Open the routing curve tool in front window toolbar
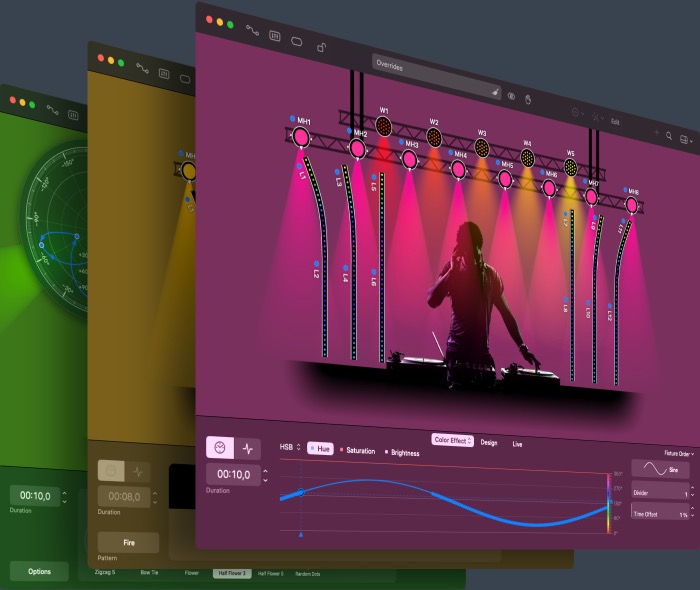 pyautogui.click(x=252, y=30)
